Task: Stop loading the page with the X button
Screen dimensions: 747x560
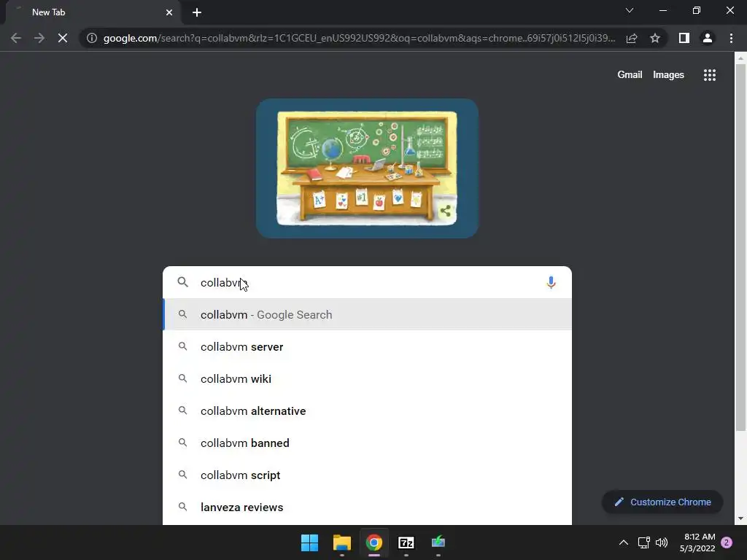Action: click(x=63, y=38)
